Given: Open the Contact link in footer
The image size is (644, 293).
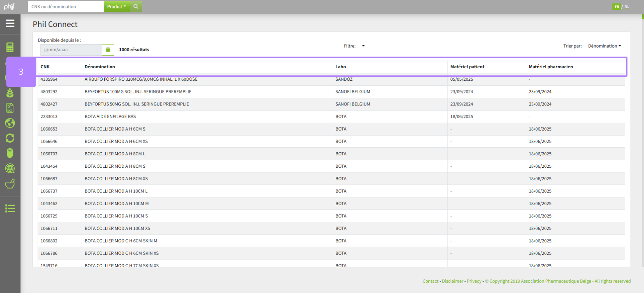Looking at the screenshot, I should [430, 281].
